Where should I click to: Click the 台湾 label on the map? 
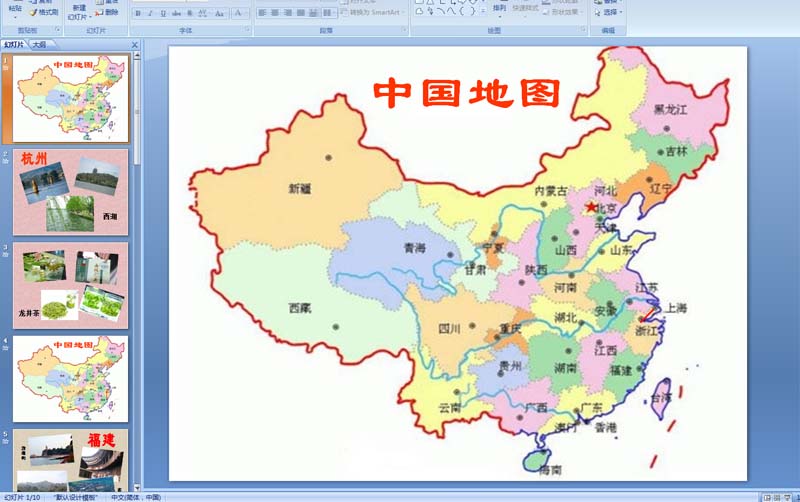point(661,397)
